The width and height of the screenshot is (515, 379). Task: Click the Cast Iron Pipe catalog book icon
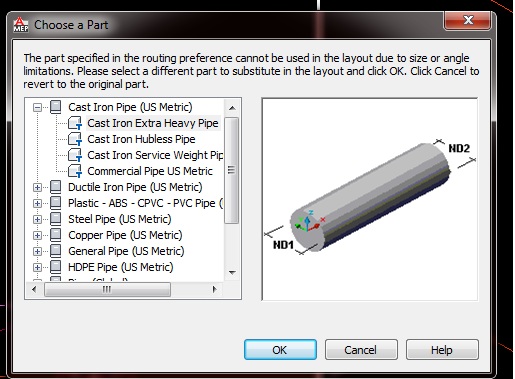click(x=56, y=107)
